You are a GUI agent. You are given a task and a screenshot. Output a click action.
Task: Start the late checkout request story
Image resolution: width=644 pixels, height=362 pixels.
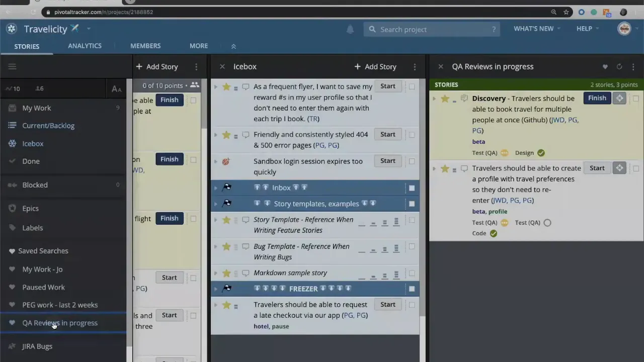point(387,304)
